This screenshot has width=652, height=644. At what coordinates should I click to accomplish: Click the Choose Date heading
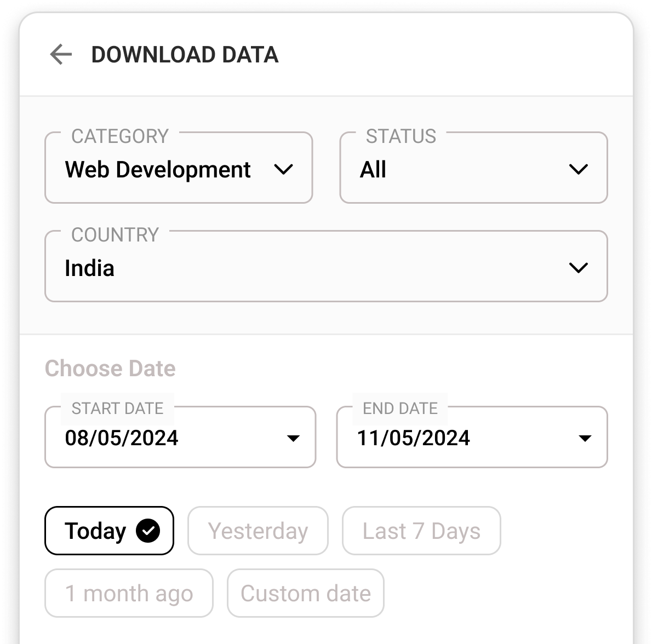point(110,368)
